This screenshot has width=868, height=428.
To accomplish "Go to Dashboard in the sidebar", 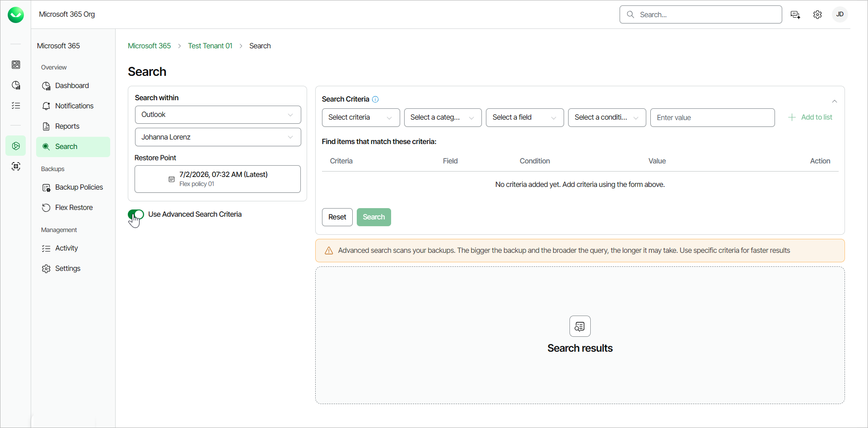I will [x=73, y=86].
